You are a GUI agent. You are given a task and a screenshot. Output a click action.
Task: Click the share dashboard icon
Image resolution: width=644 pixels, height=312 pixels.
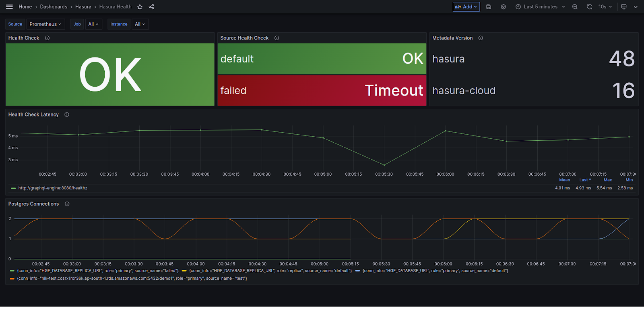(x=151, y=7)
